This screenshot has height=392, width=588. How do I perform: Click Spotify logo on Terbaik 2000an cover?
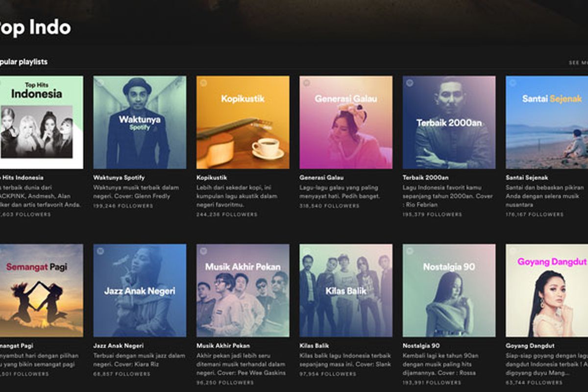click(410, 83)
